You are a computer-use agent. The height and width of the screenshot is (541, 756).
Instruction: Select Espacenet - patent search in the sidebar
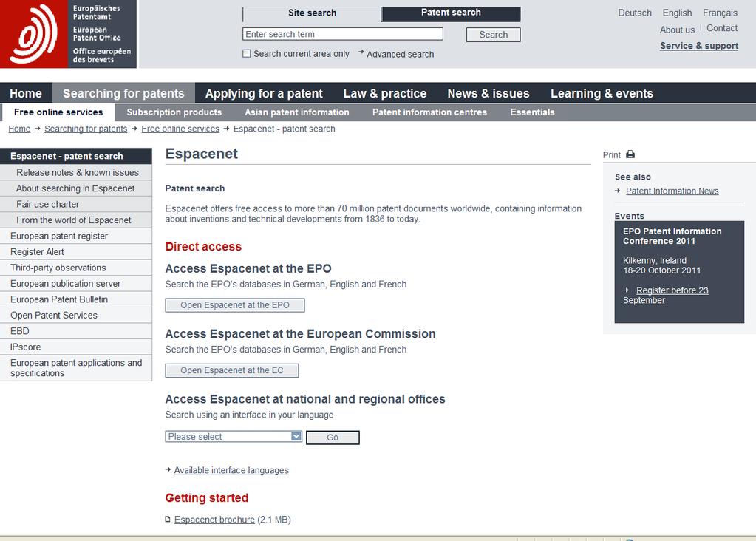[75, 156]
